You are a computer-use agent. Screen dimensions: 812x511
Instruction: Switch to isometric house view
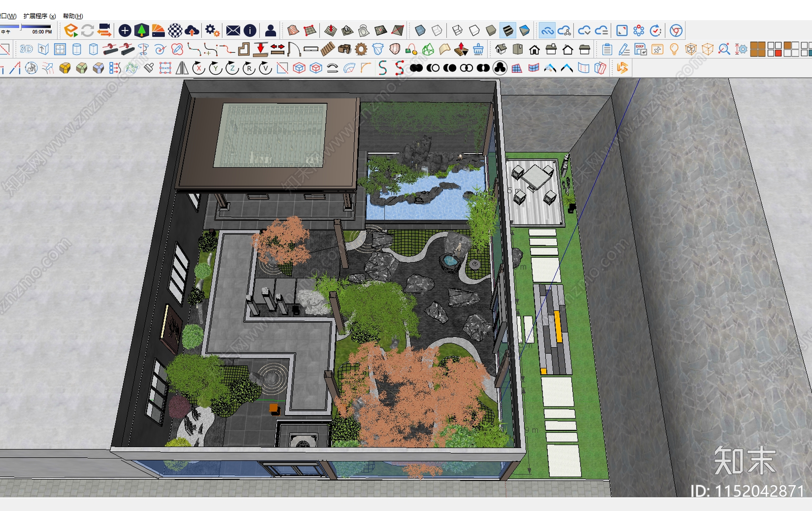pos(501,49)
